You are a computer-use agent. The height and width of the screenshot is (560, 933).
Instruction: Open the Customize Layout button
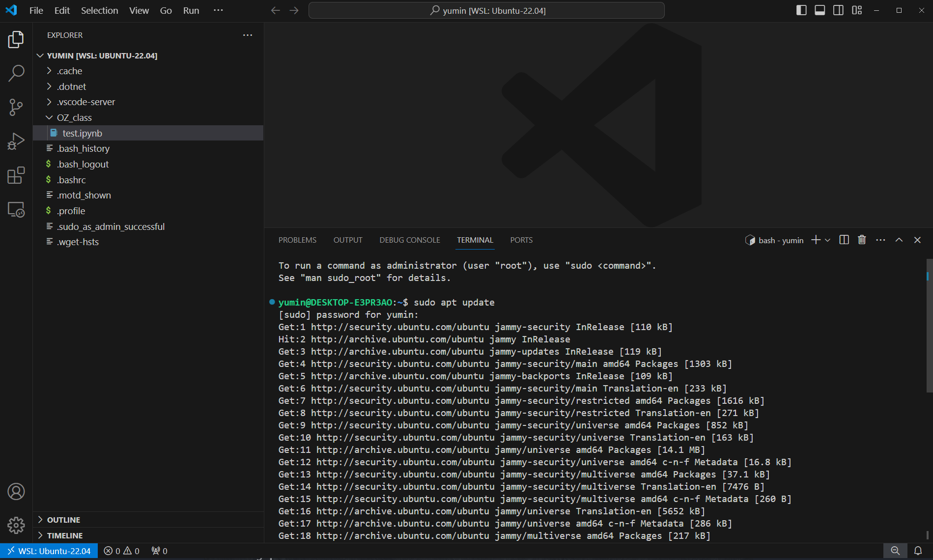[857, 10]
